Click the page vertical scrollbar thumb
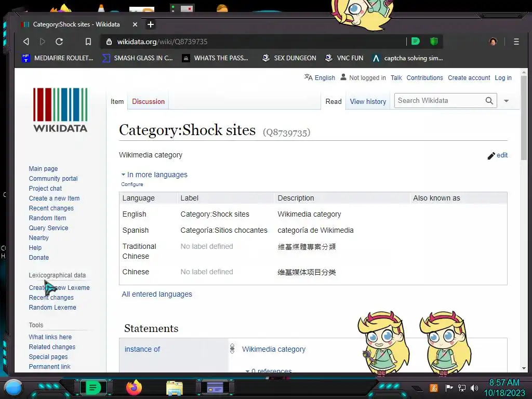Screen dimensions: 532x399 (524, 119)
